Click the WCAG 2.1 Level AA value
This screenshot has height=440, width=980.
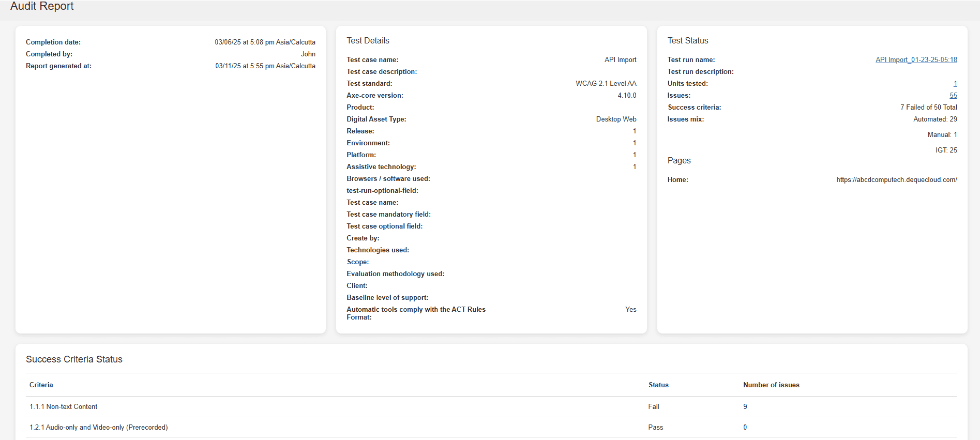(606, 84)
